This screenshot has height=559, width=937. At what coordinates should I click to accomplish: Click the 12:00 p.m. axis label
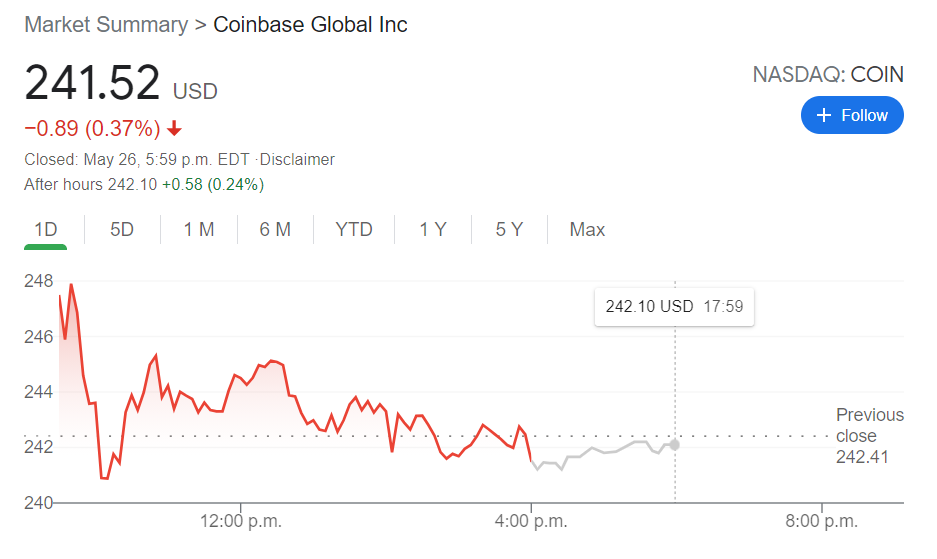coord(240,521)
